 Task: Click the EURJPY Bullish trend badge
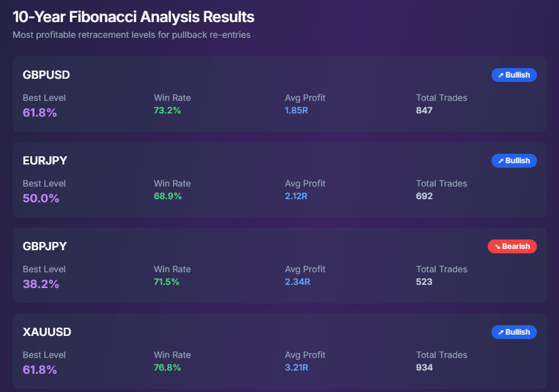point(514,161)
